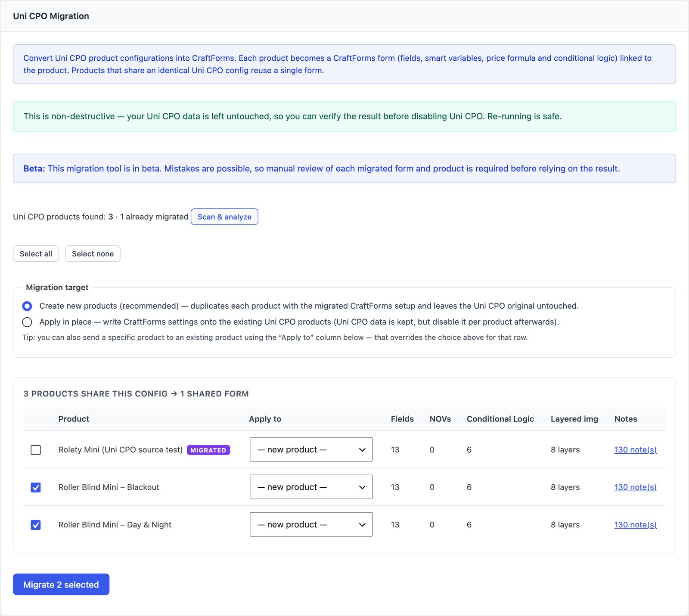Uncheck Roller Blind Mini – Day & Night checkbox
689x616 pixels.
click(36, 525)
